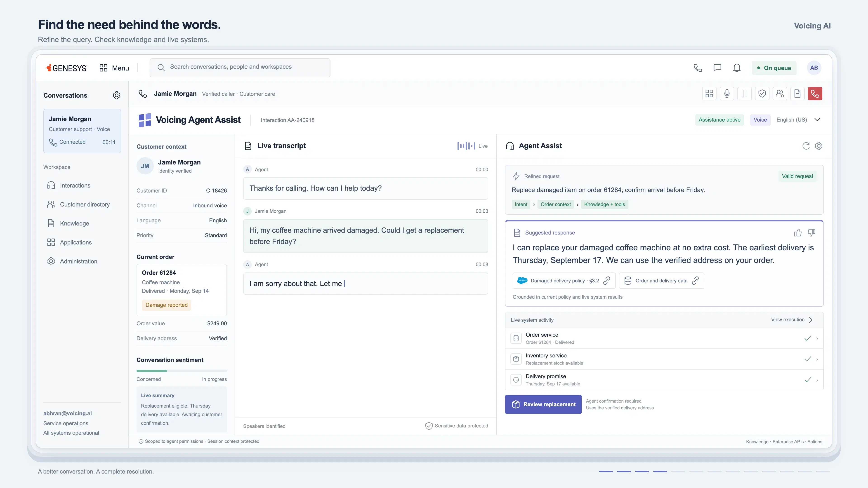
Task: Open the transfer participants icon
Action: point(780,94)
